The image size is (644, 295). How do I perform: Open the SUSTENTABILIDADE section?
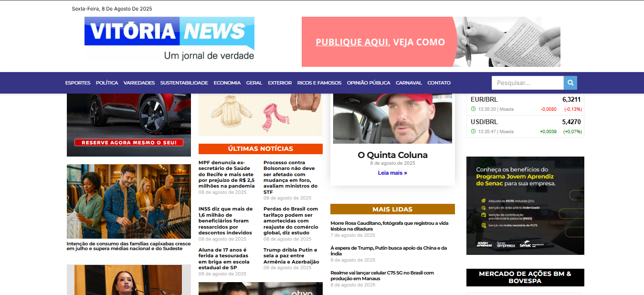184,83
